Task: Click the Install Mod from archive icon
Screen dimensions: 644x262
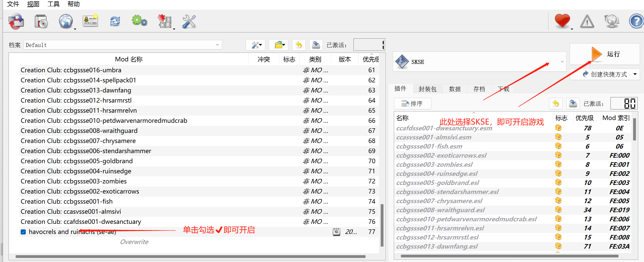Action: [x=41, y=21]
